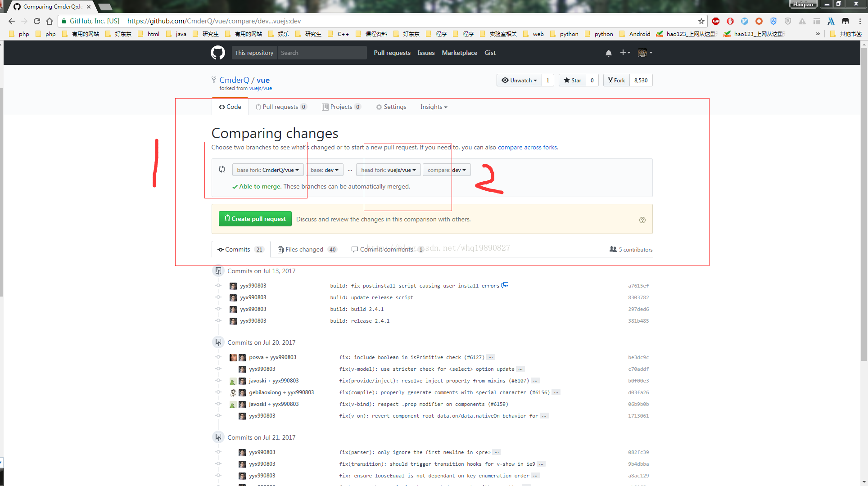The image size is (868, 486).
Task: Open Marketplace in top navigation
Action: (x=459, y=53)
